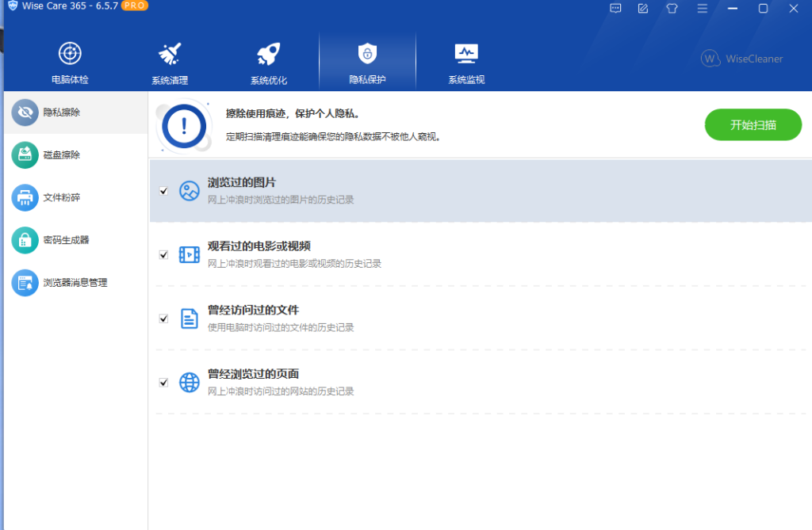This screenshot has height=530, width=812.
Task: Open 文件粉碎 file shredder in sidebar
Action: pyautogui.click(x=75, y=197)
